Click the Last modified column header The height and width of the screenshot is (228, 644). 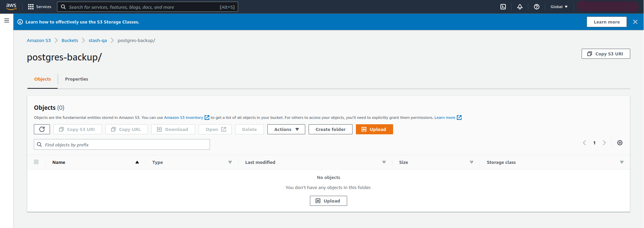pos(260,162)
